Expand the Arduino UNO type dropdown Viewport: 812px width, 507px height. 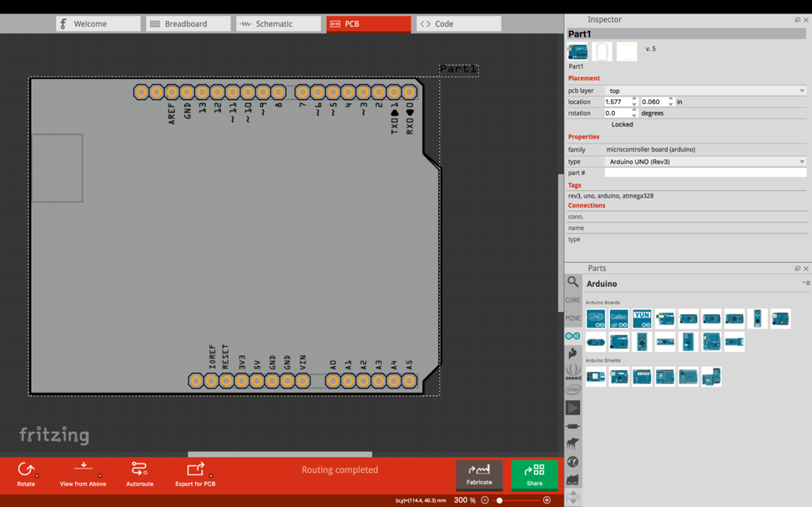pyautogui.click(x=705, y=162)
